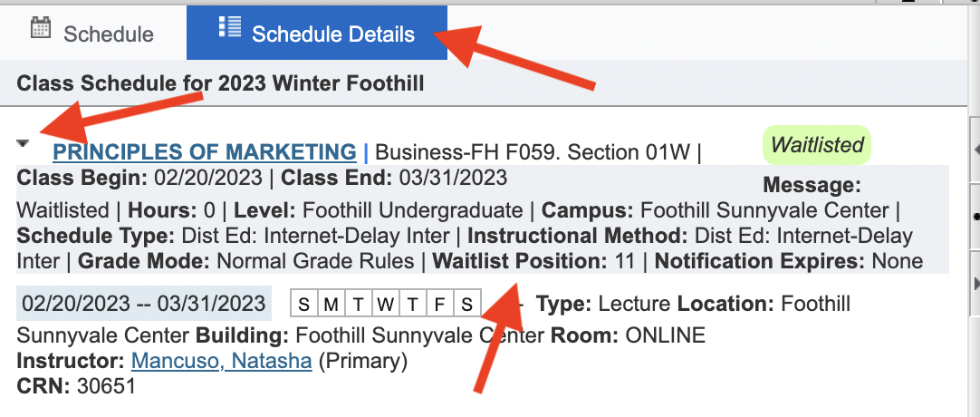Click the Class Schedule for 2023 Winter heading
This screenshot has width=980, height=417.
pos(220,84)
